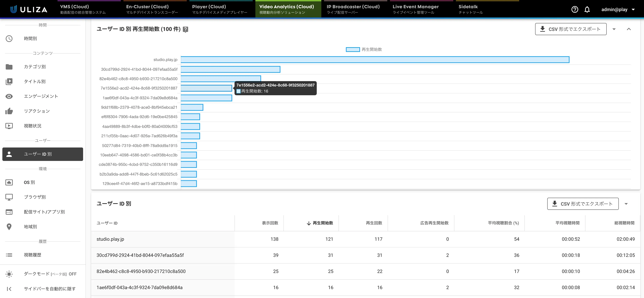Click the eye icon for エンゲージメント
Viewport: 644px width, 298px height.
[9, 96]
